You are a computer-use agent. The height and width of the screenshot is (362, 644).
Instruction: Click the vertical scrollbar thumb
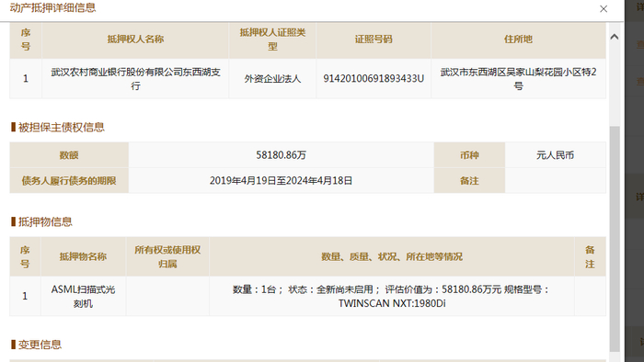tap(615, 239)
